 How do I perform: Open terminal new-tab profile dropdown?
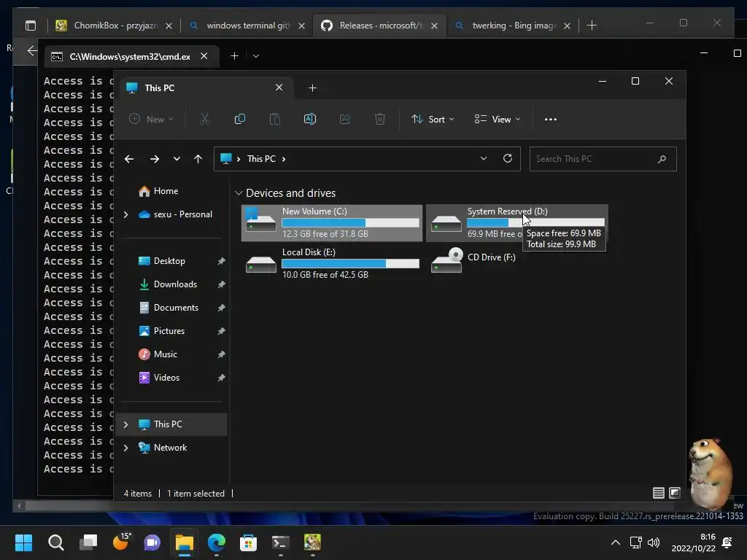tap(256, 56)
